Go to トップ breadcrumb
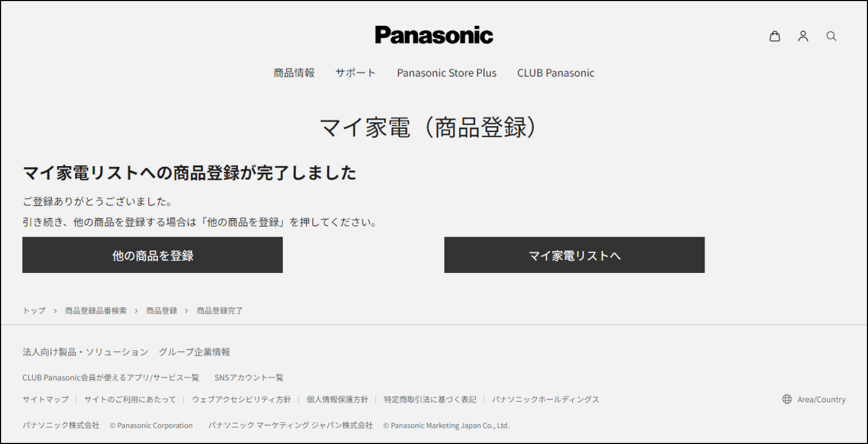Image resolution: width=868 pixels, height=444 pixels. click(x=34, y=310)
